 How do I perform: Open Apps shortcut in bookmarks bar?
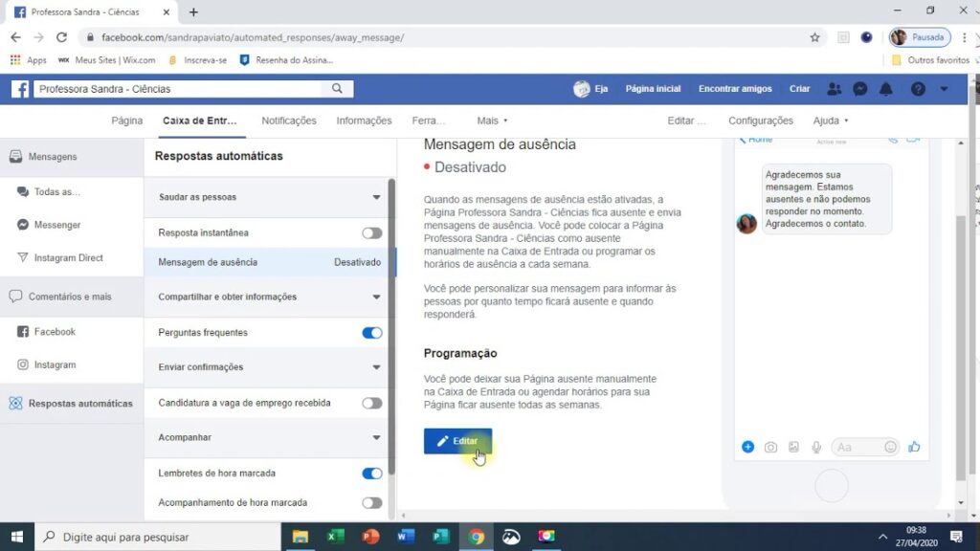[28, 60]
